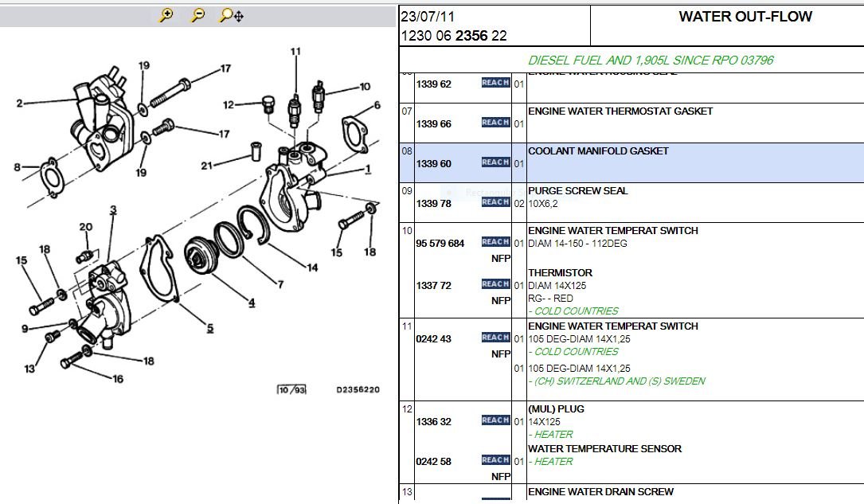Click callout number 10 in diagram
This screenshot has height=504, width=864.
pos(365,87)
